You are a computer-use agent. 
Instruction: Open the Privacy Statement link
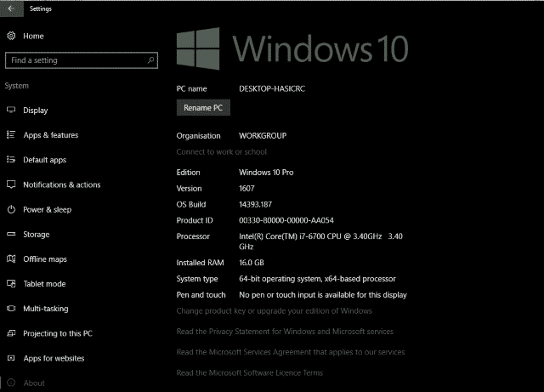[285, 332]
